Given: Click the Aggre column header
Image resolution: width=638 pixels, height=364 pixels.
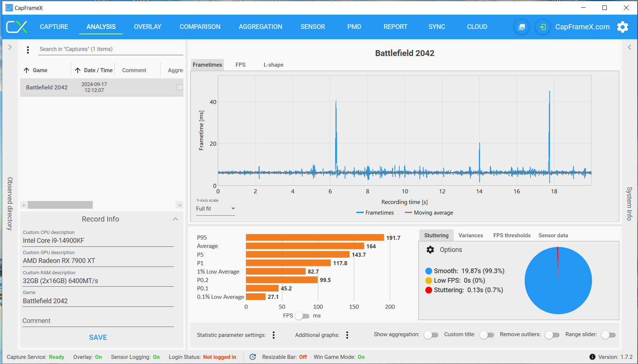Looking at the screenshot, I should [x=176, y=70].
